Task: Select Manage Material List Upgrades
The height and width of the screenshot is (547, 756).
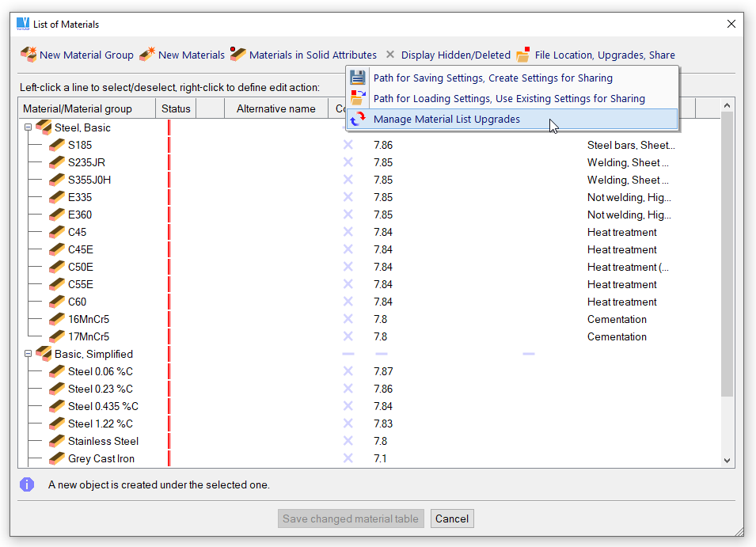Action: [446, 120]
